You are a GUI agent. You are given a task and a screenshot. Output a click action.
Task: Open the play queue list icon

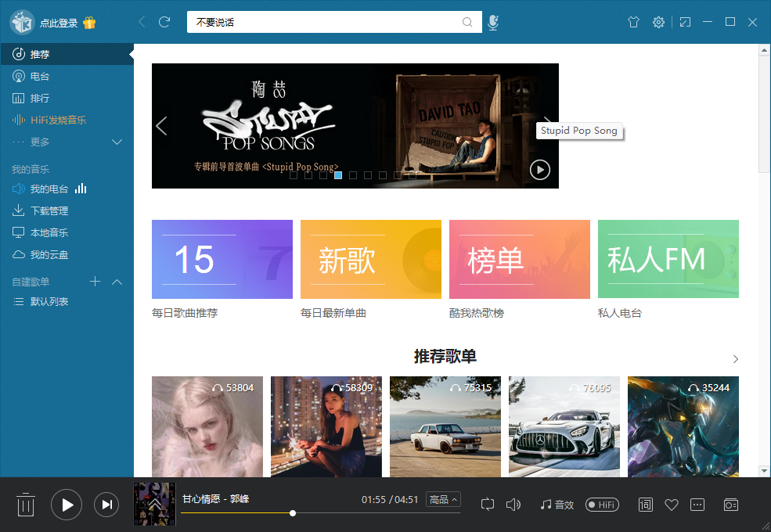pyautogui.click(x=730, y=505)
